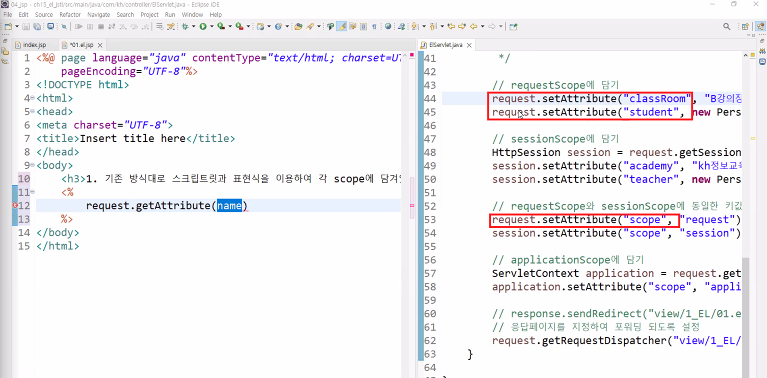The width and height of the screenshot is (767, 378).
Task: Click the magnifier Search icon at top right
Action: coord(727,26)
